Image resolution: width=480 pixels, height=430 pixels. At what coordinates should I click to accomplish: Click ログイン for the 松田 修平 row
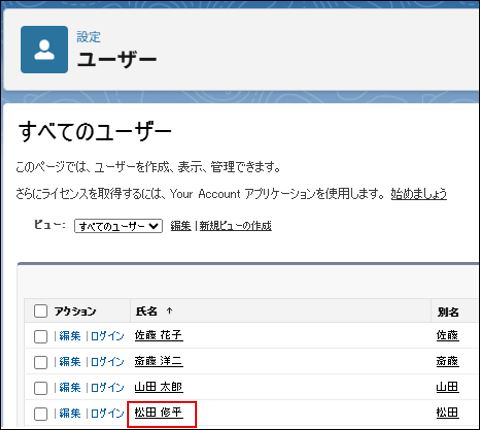[x=107, y=413]
